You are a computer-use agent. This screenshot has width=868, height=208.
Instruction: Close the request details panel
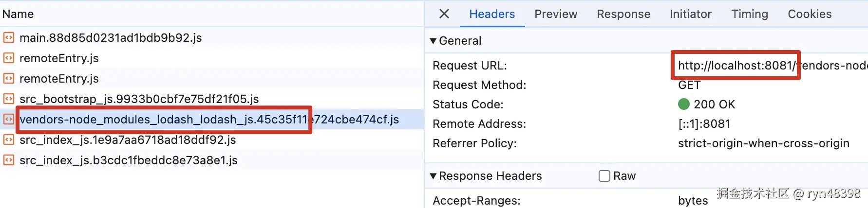tap(444, 14)
